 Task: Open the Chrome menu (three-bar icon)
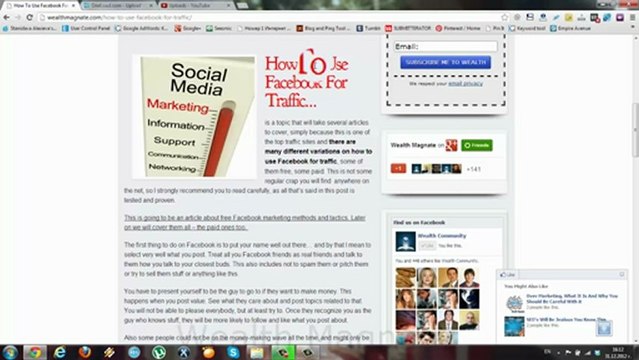pyautogui.click(x=632, y=17)
